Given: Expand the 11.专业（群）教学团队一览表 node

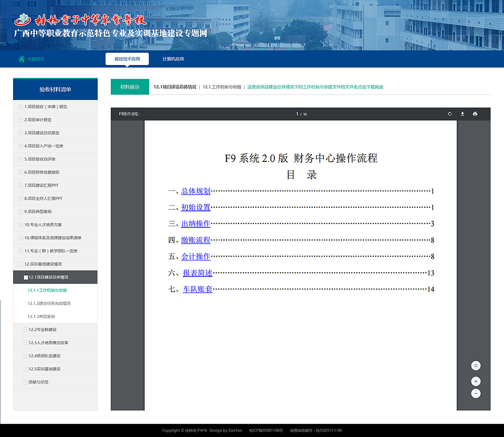Looking at the screenshot, I should point(20,251).
